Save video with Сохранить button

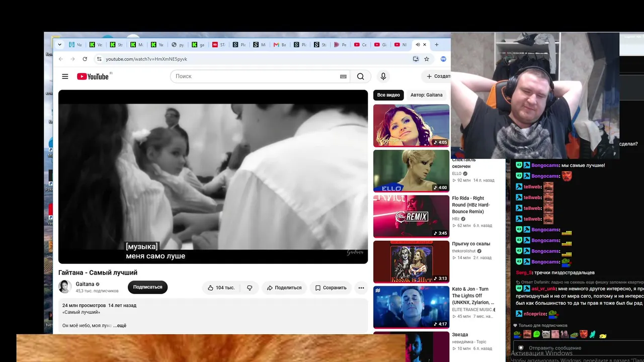point(331,288)
